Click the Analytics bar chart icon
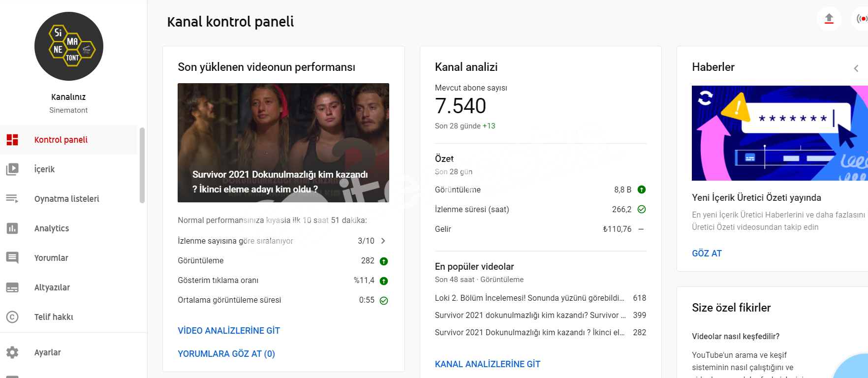The height and width of the screenshot is (378, 868). coord(12,228)
